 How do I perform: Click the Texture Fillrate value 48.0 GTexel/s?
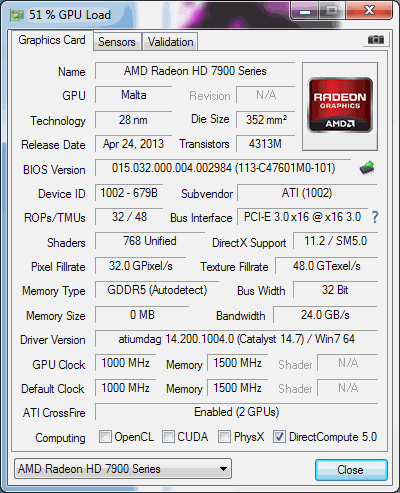pos(327,266)
